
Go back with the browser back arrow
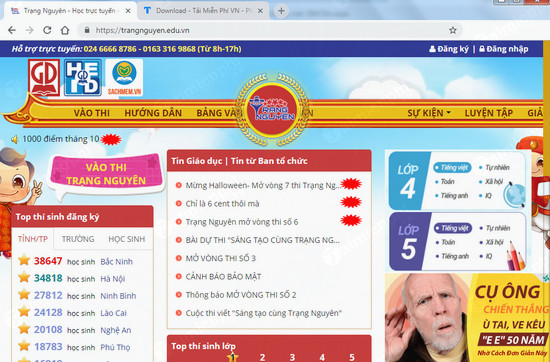tap(12, 30)
